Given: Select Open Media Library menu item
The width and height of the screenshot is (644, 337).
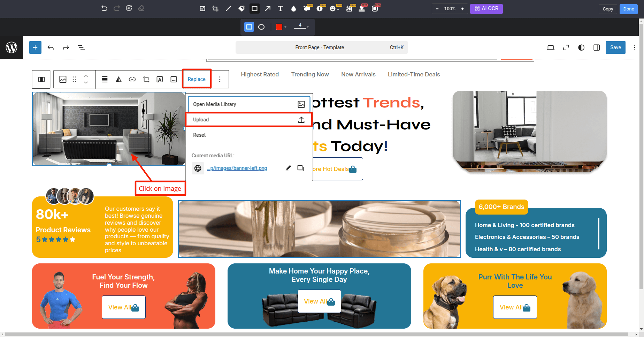Looking at the screenshot, I should [248, 104].
